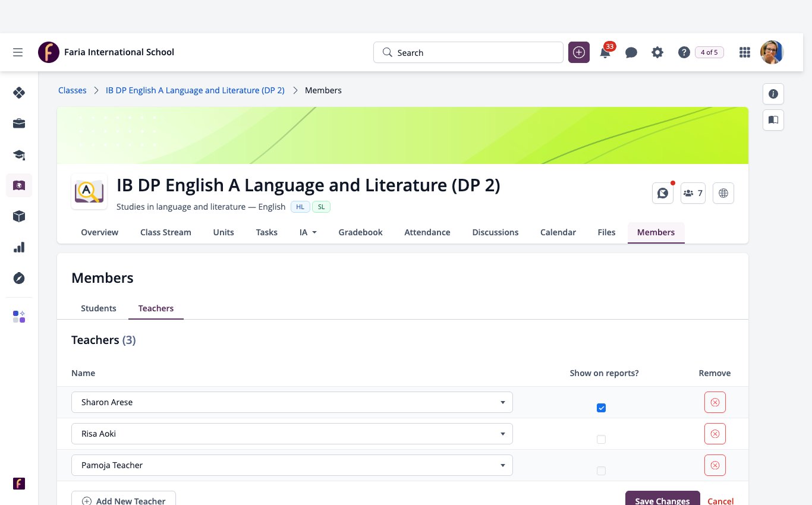Image resolution: width=812 pixels, height=505 pixels.
Task: Focus the Search input field
Action: [468, 52]
